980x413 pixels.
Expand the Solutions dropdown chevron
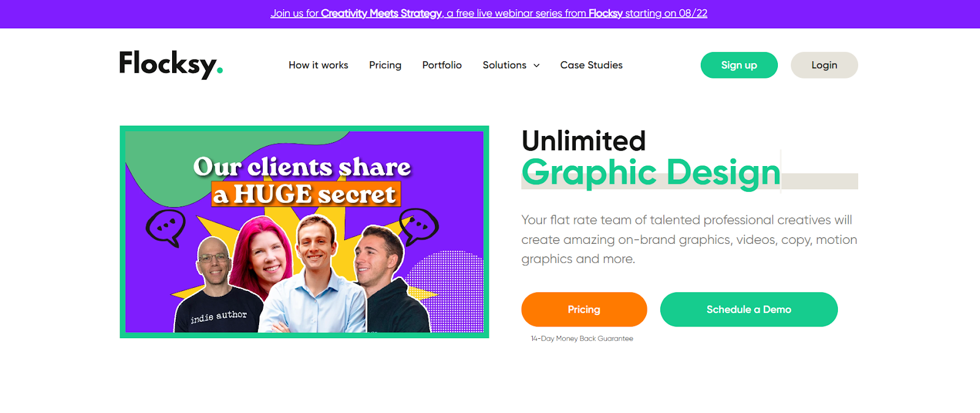pos(537,66)
